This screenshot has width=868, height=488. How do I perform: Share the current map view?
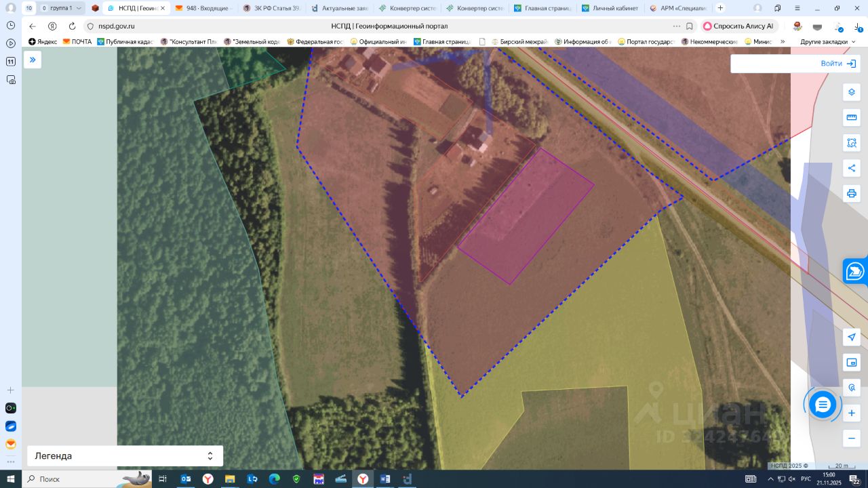(x=852, y=168)
